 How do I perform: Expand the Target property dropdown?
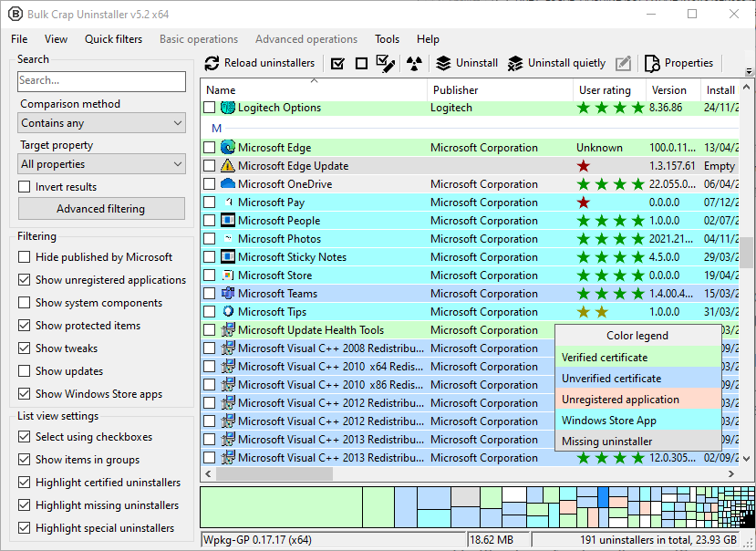[102, 164]
